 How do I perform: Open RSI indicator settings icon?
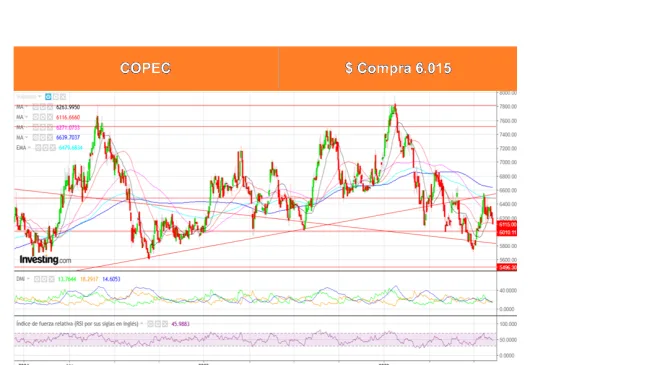click(150, 324)
